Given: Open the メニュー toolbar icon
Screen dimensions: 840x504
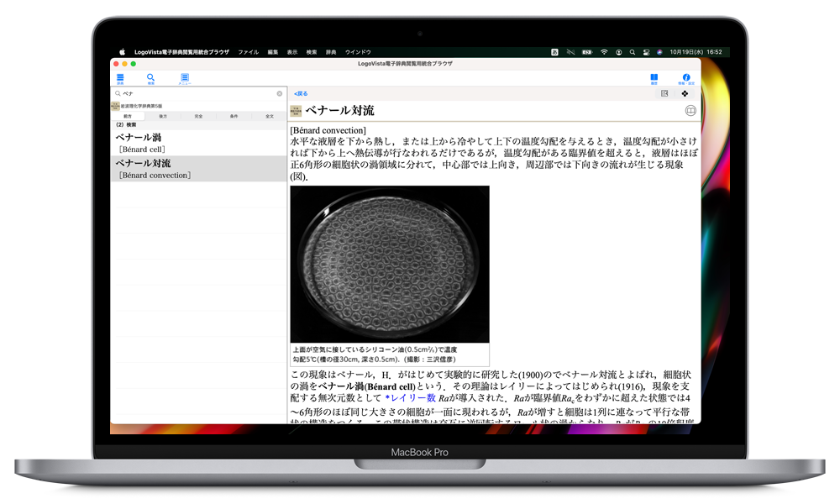Looking at the screenshot, I should pyautogui.click(x=184, y=78).
